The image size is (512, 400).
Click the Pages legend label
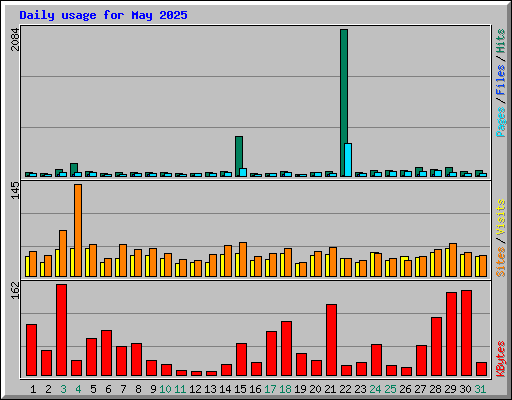coord(501,122)
